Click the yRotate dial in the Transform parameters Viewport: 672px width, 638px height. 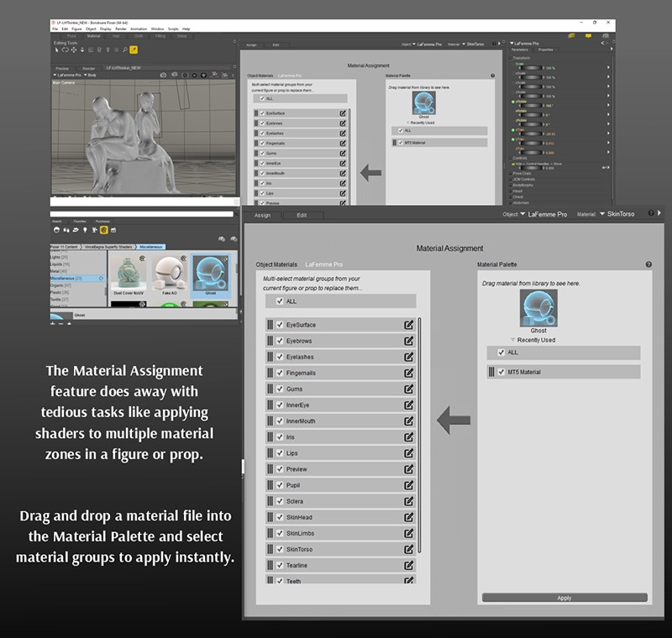point(532,105)
